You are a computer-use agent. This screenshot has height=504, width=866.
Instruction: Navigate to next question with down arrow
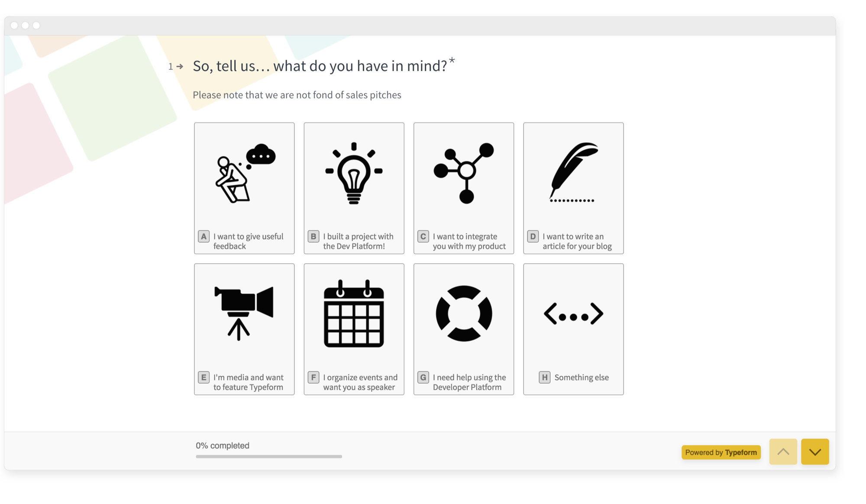tap(814, 452)
